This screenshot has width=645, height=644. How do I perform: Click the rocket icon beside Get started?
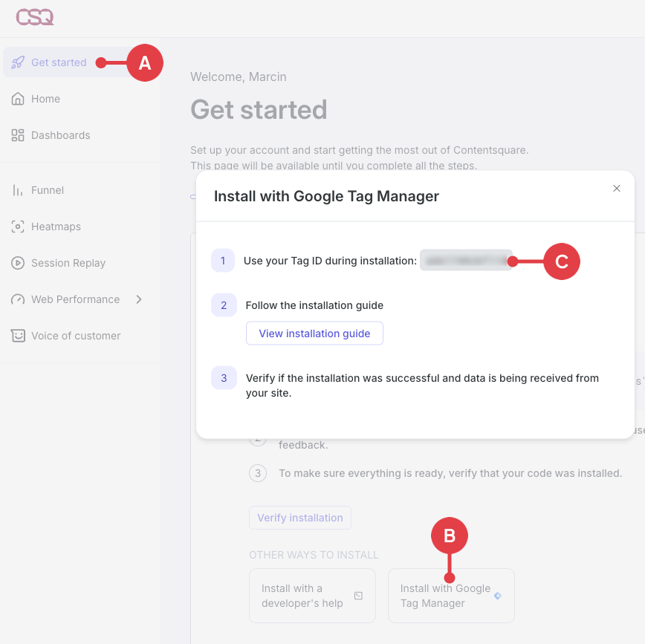(x=18, y=62)
